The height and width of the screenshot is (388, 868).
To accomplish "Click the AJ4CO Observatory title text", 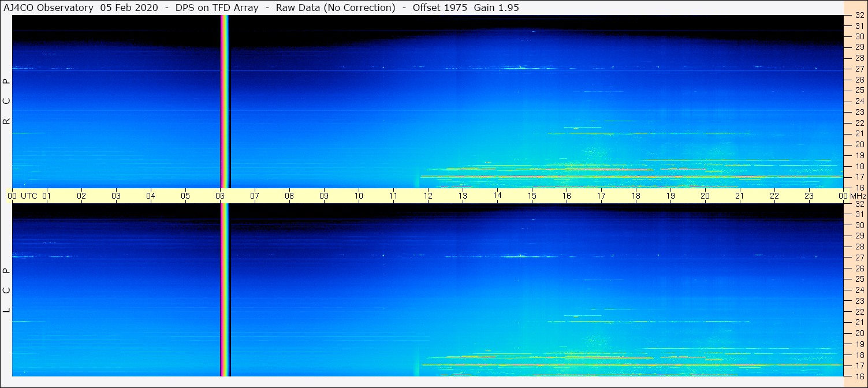I will coord(48,8).
